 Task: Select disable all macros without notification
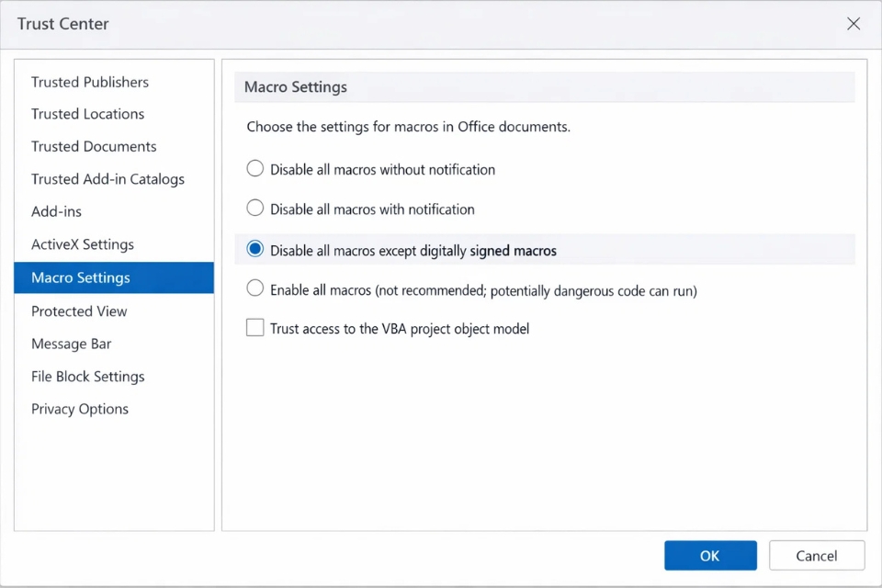[x=254, y=168]
